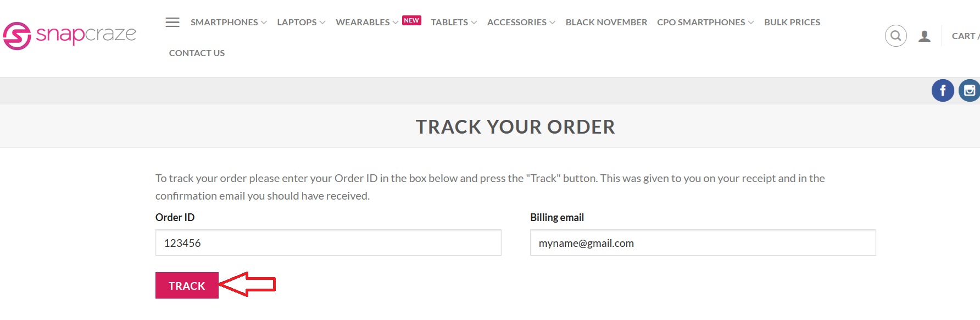This screenshot has width=980, height=320.
Task: Expand the Wearables dropdown menu
Action: click(x=367, y=23)
